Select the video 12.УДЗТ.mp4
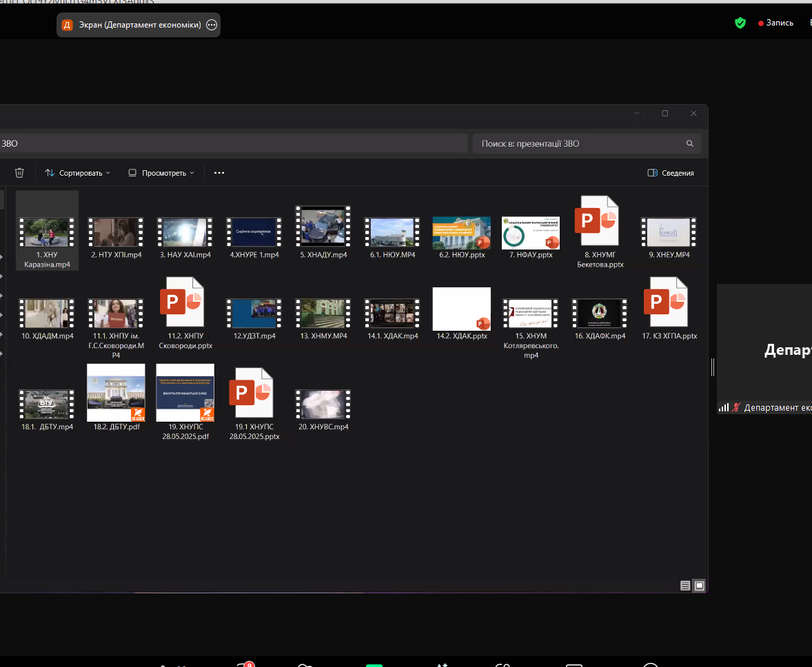Screen dimensions: 812x667 (254, 318)
